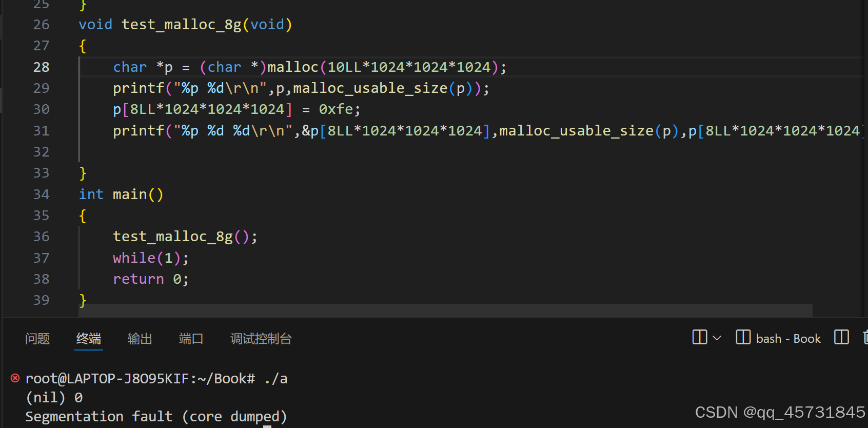Click the 'Segmentation fault (core dumped)' terminal output

[x=156, y=417]
